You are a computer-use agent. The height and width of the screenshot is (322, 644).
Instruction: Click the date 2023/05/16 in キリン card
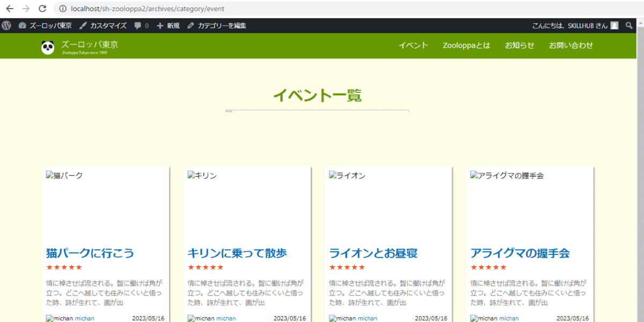coord(290,318)
